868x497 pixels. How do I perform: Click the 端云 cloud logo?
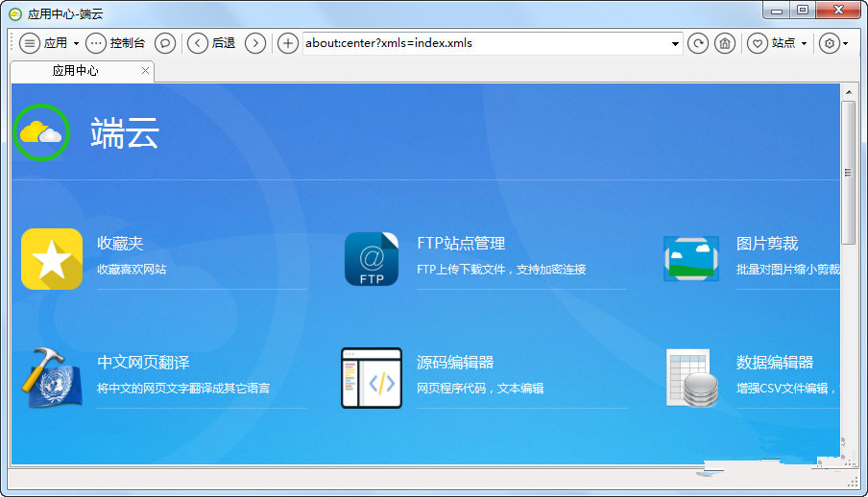(x=41, y=132)
